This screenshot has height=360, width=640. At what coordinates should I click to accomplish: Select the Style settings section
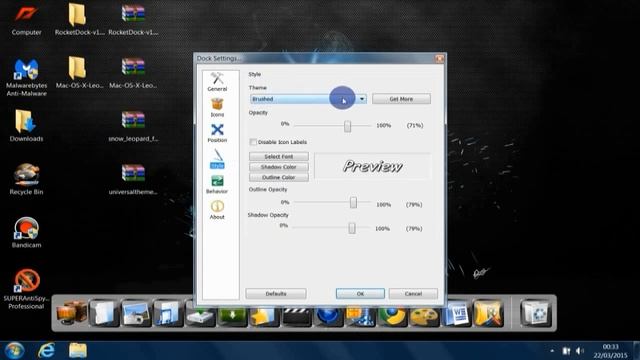217,159
